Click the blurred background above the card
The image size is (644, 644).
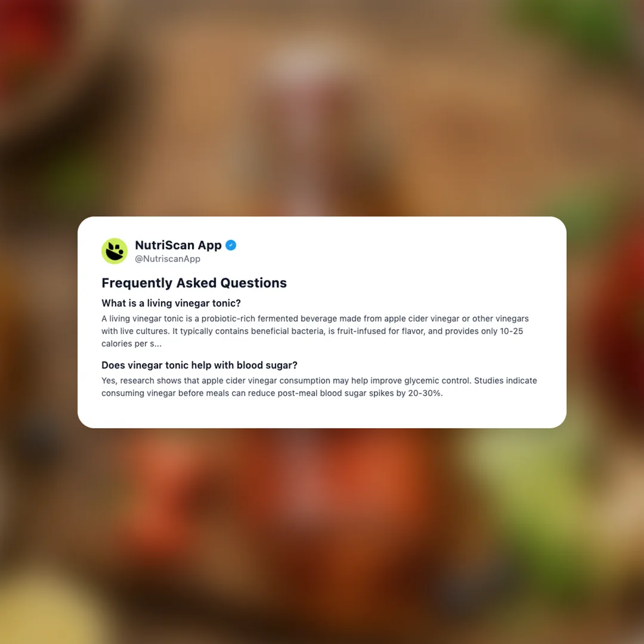[322, 107]
